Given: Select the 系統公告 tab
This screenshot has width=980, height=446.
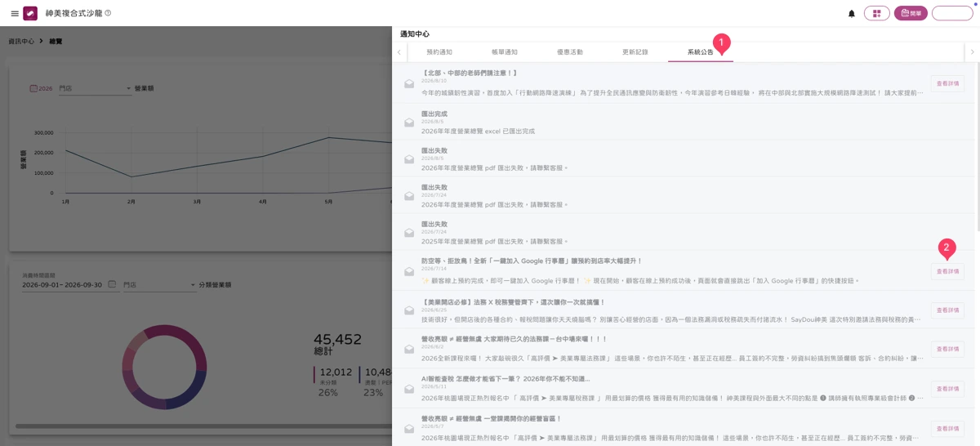Looking at the screenshot, I should (x=700, y=52).
